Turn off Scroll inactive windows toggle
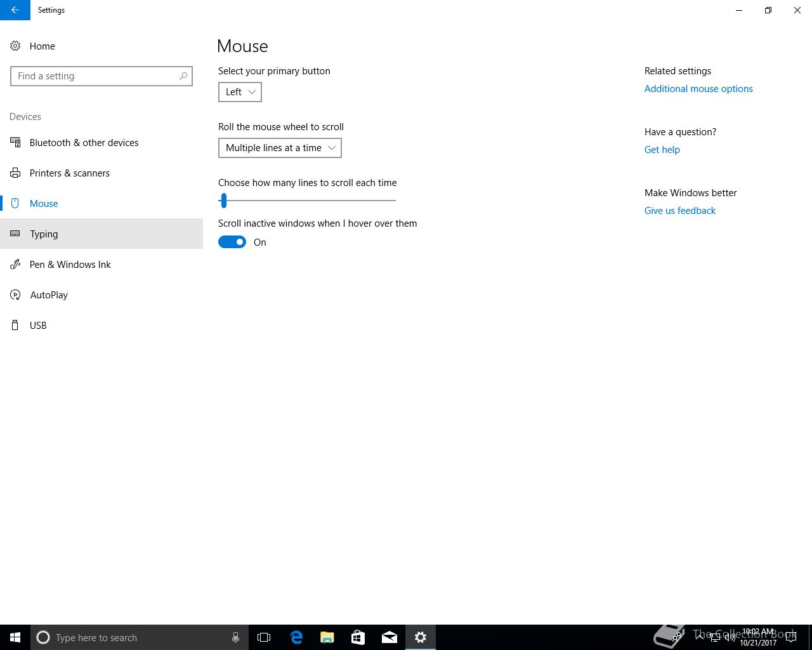This screenshot has height=650, width=812. (232, 242)
